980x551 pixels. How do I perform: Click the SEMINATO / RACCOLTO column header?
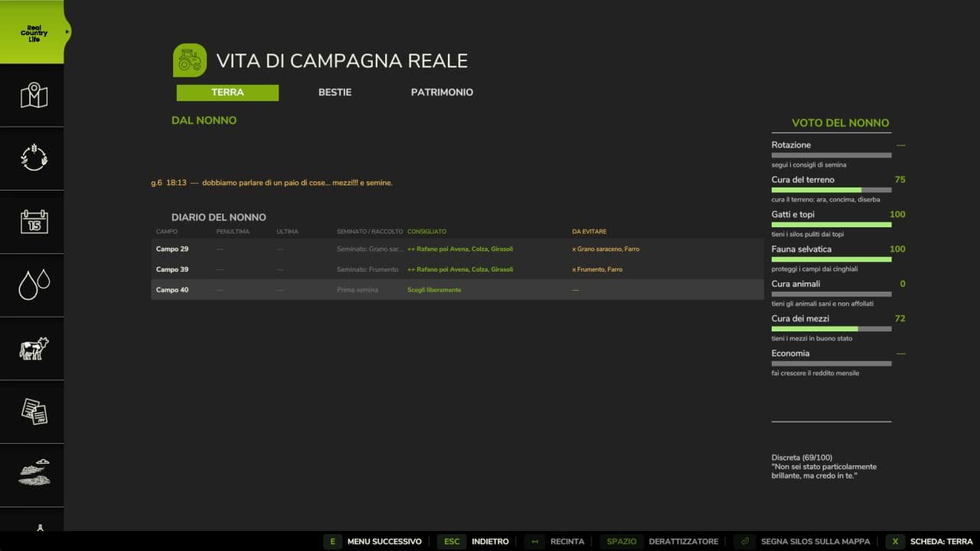tap(370, 232)
